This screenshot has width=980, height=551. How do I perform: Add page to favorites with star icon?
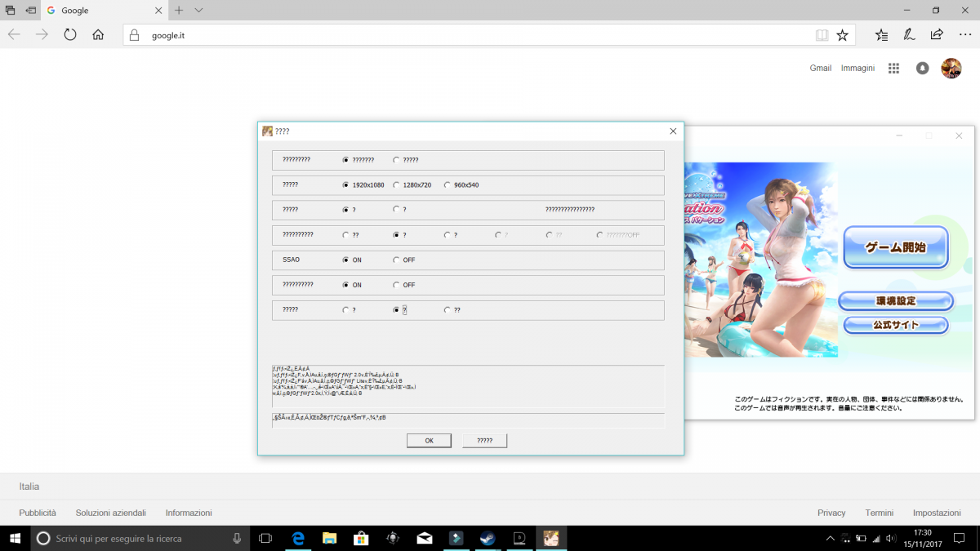pos(842,35)
